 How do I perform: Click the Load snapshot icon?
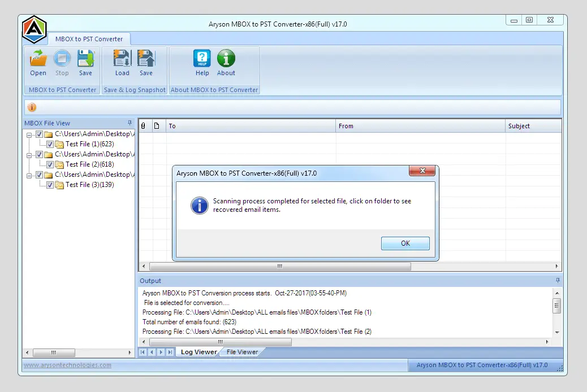(x=122, y=58)
